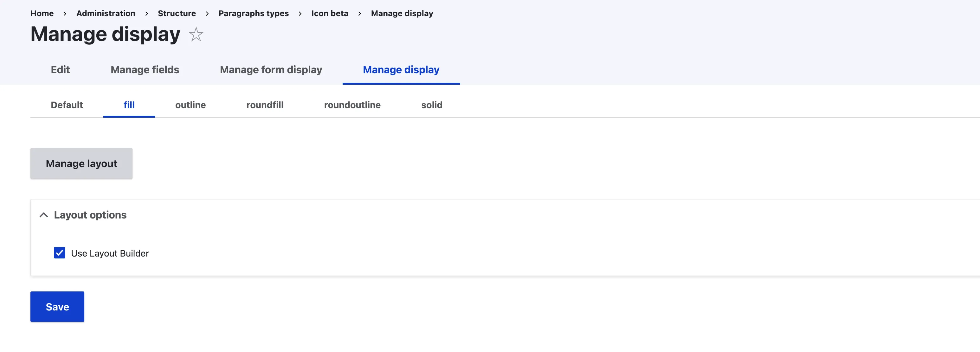Switch to roundfill view mode
The height and width of the screenshot is (352, 980).
[x=265, y=105]
